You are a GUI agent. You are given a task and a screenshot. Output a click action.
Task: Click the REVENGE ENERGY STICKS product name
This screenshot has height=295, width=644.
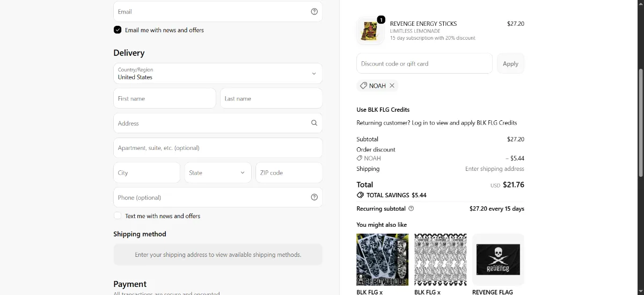coord(423,24)
